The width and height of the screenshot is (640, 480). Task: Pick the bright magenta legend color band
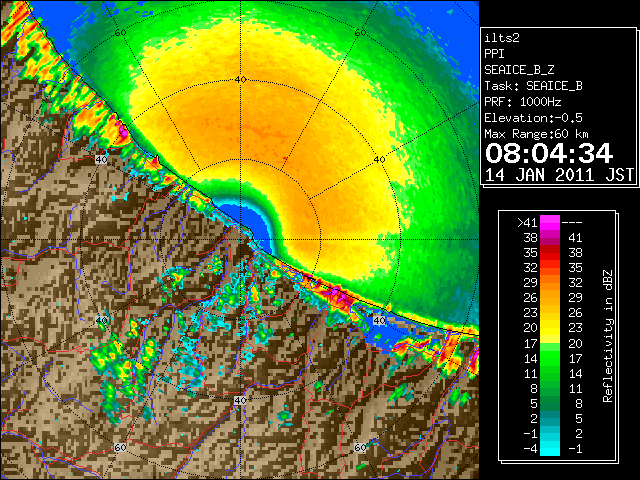click(x=550, y=223)
